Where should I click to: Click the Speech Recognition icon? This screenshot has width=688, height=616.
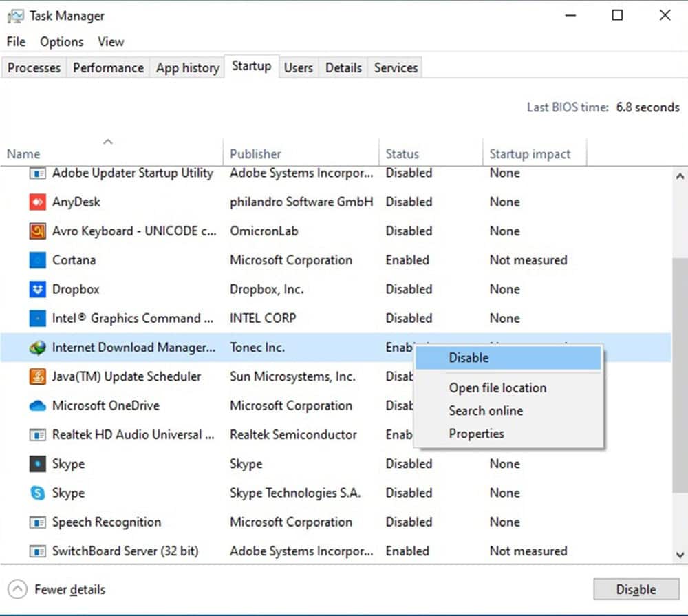click(x=37, y=522)
